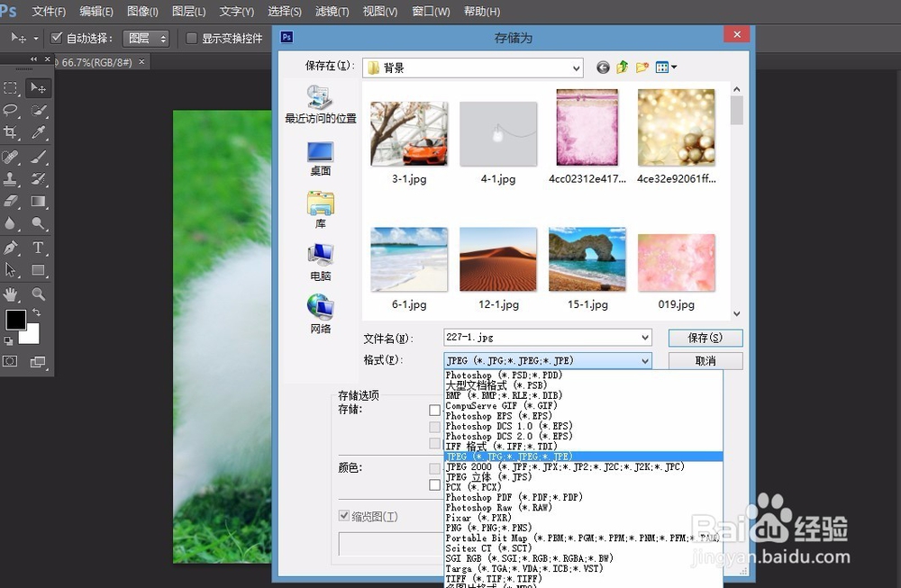The height and width of the screenshot is (588, 901).
Task: Select the 3-1.jpg car thumbnail
Action: tap(409, 134)
